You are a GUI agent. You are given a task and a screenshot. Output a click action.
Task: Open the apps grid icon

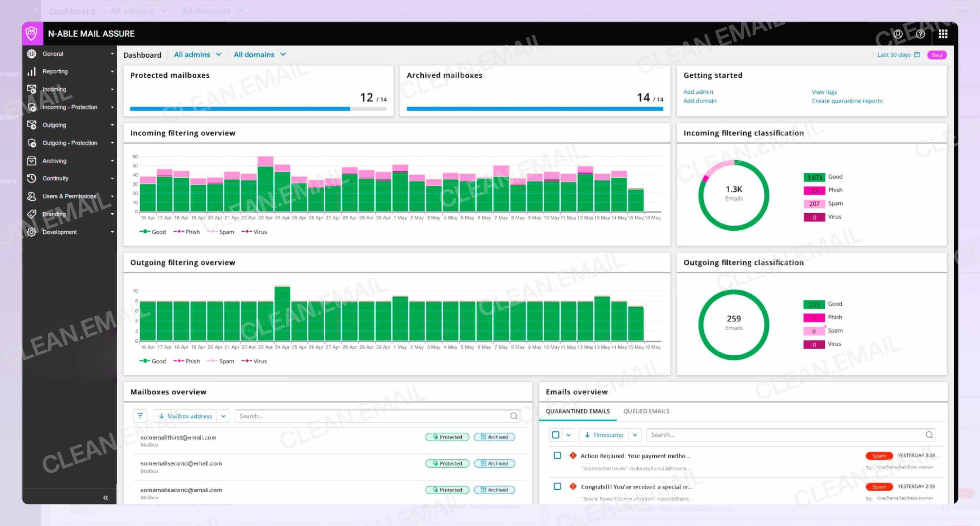coord(943,34)
